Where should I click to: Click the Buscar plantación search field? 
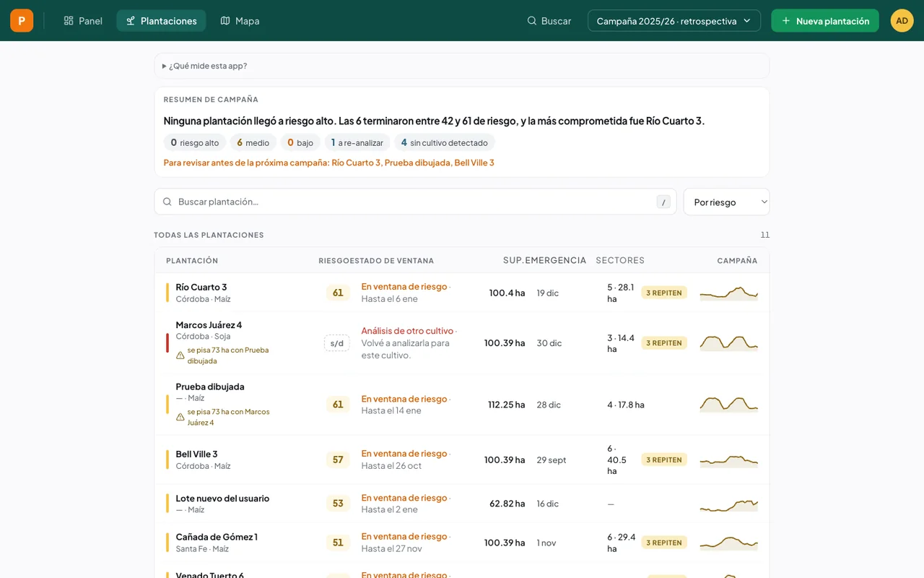tap(415, 202)
